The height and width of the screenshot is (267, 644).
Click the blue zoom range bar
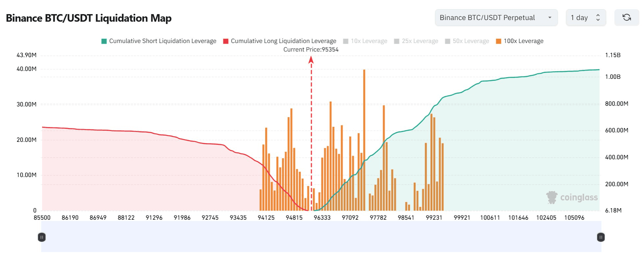click(321, 236)
